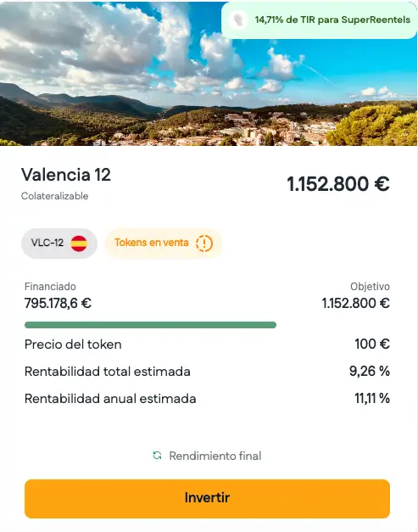418x532 pixels.
Task: Click the rocket icon in TIR banner
Action: 238,20
